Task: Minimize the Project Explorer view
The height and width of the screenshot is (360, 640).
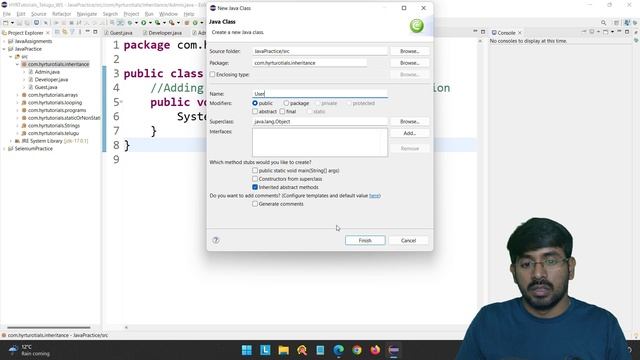Action: coord(87,32)
